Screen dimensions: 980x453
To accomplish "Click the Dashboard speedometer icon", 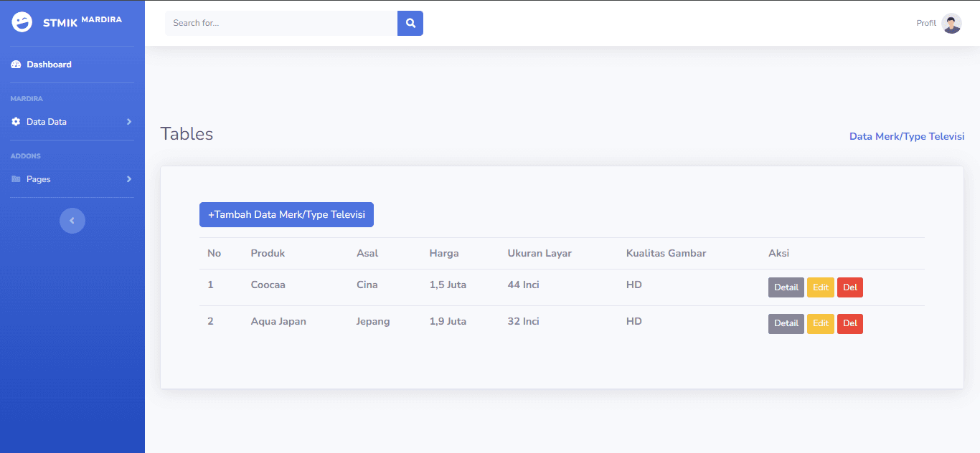I will [16, 65].
